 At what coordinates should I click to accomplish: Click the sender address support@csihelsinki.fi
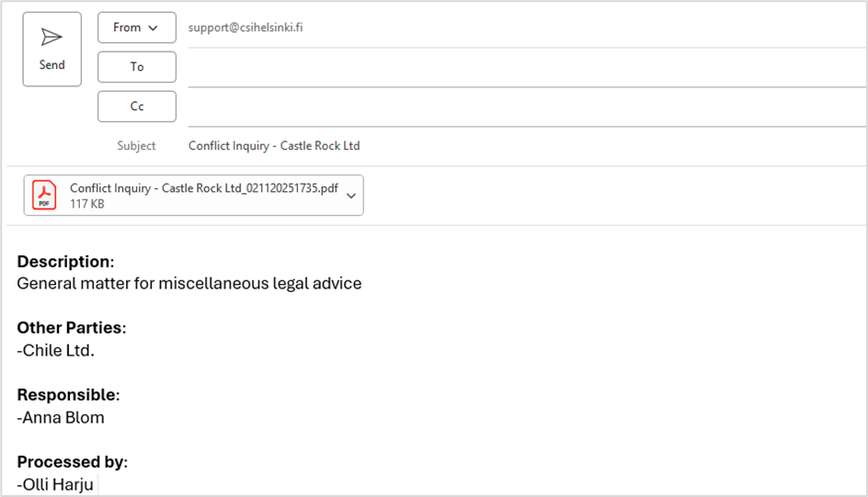click(246, 28)
